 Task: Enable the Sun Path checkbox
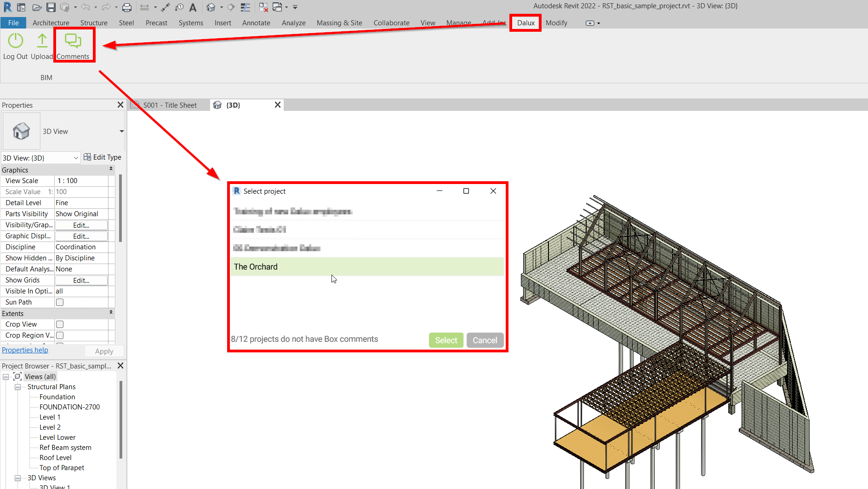(x=60, y=302)
